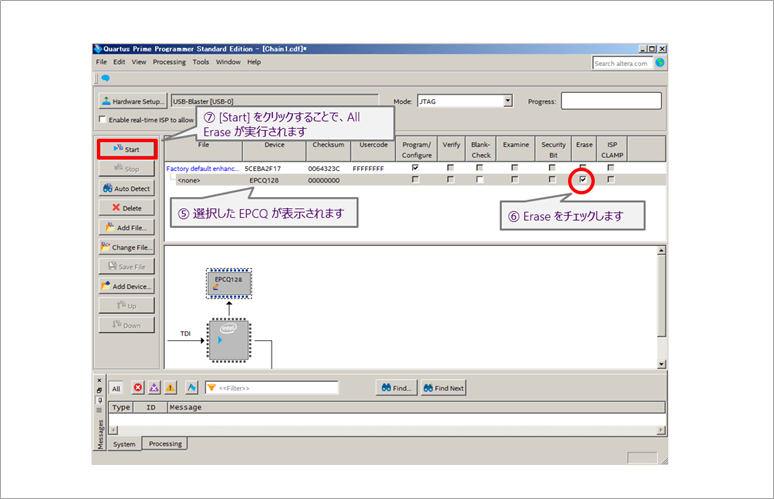
Task: Uncheck Program/Configure for 5CEBA2F17 row
Action: 415,168
